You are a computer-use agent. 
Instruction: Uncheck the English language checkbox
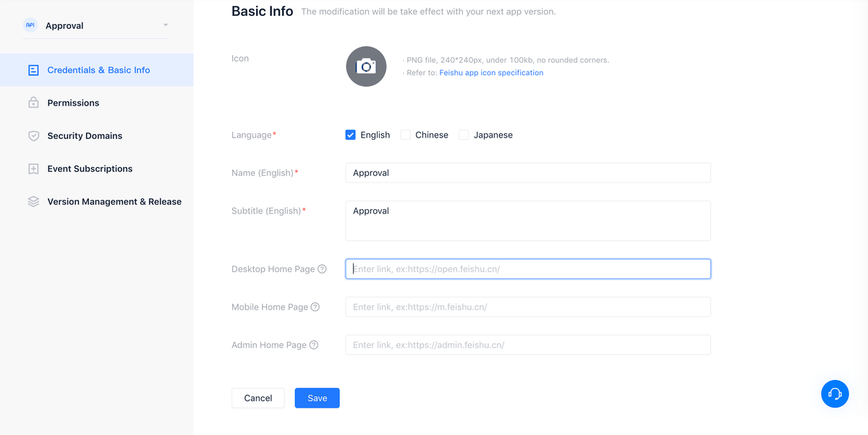click(351, 135)
